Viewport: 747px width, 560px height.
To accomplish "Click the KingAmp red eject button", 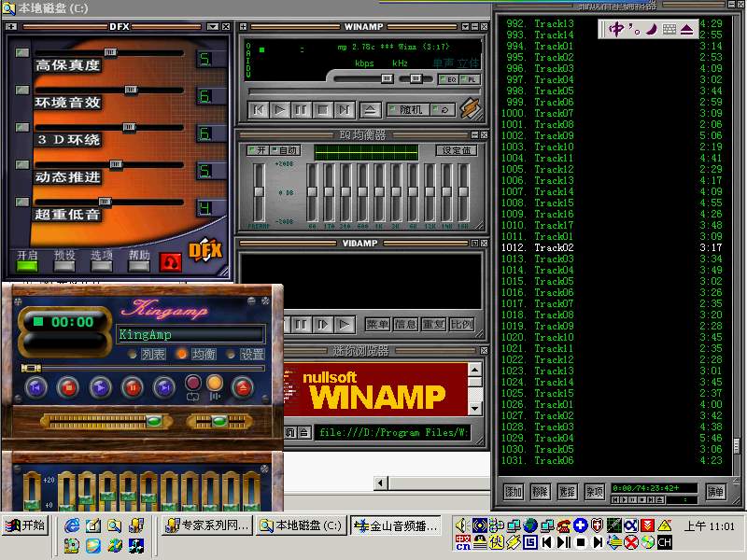I will pyautogui.click(x=242, y=385).
